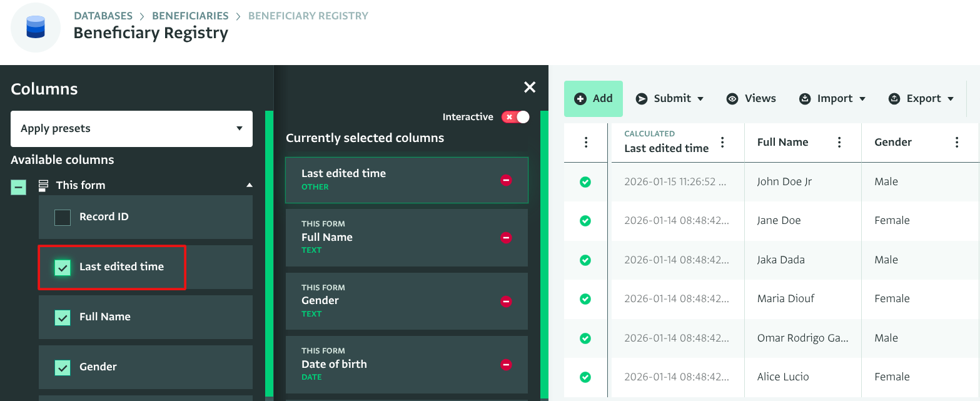This screenshot has width=980, height=401.
Task: Open the Full Name column options menu
Action: click(x=839, y=142)
